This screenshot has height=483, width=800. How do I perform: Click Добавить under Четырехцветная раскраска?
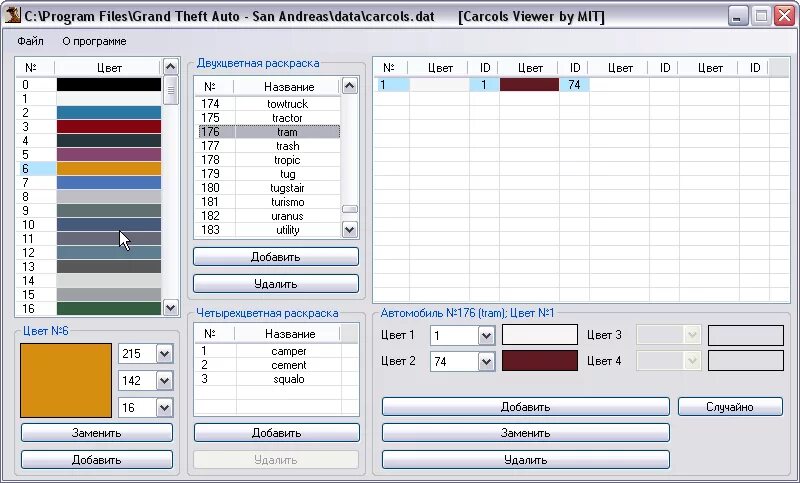pos(277,433)
